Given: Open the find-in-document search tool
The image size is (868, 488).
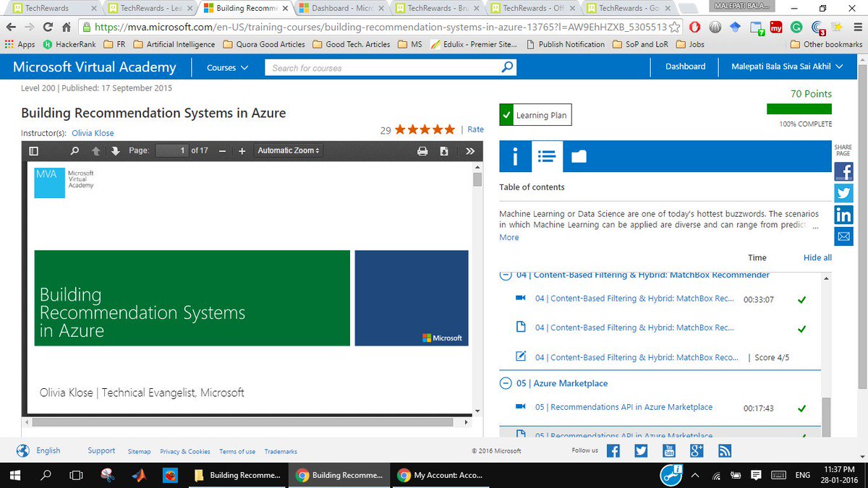Looking at the screenshot, I should tap(75, 151).
